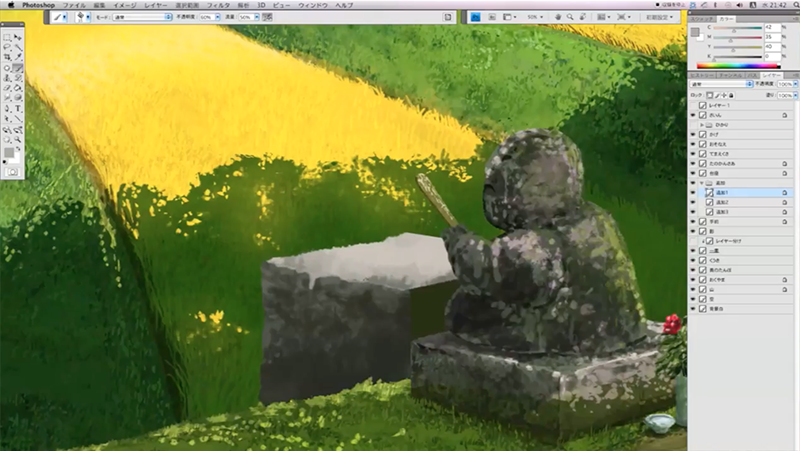Click Hand tool in application bar
Screen dimensions: 800x451
point(558,17)
